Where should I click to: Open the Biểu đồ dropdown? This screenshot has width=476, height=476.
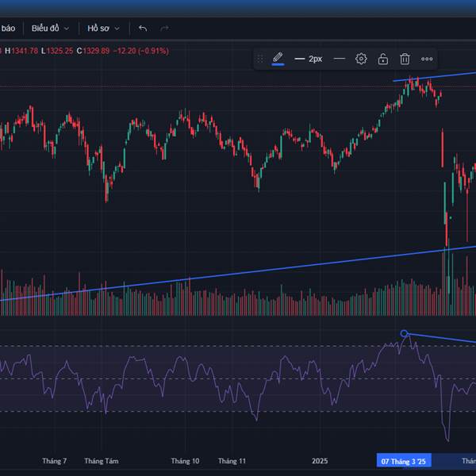click(x=51, y=29)
